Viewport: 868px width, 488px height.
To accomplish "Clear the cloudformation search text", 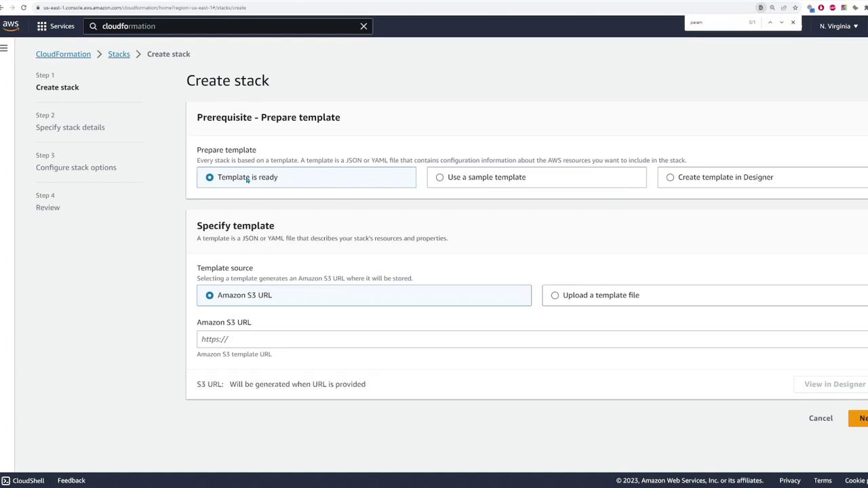I will (x=363, y=26).
